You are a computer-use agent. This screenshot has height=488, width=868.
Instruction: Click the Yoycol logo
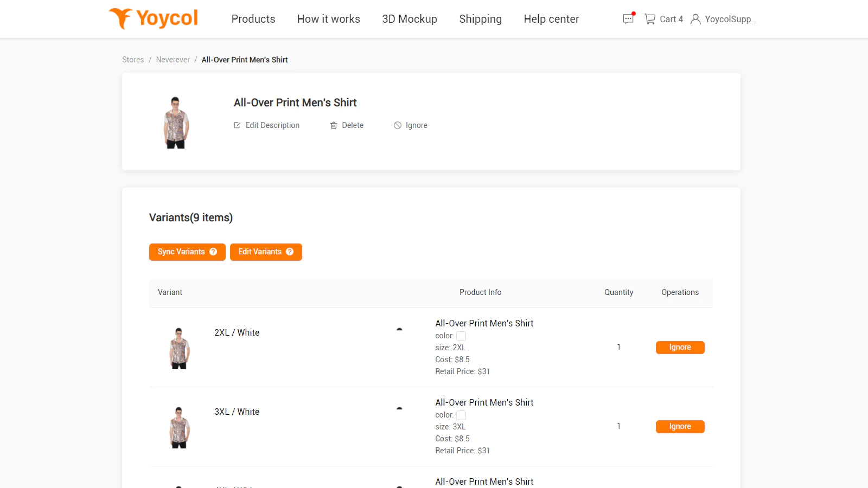(x=154, y=18)
